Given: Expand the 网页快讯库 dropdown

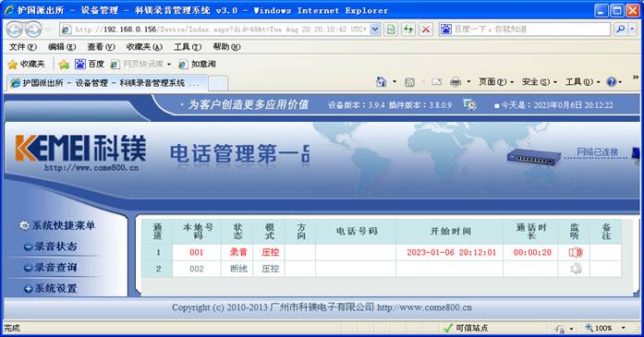Looking at the screenshot, I should pyautogui.click(x=169, y=65).
